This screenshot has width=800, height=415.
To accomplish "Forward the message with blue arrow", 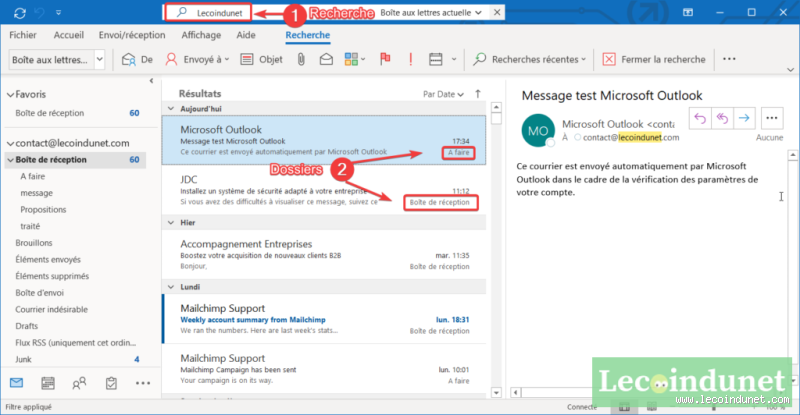I will [744, 118].
